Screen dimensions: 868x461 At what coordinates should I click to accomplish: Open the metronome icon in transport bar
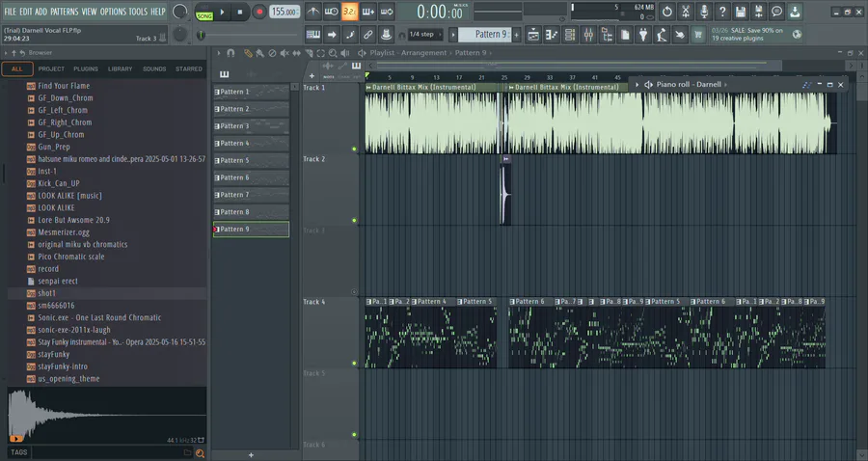coord(312,12)
